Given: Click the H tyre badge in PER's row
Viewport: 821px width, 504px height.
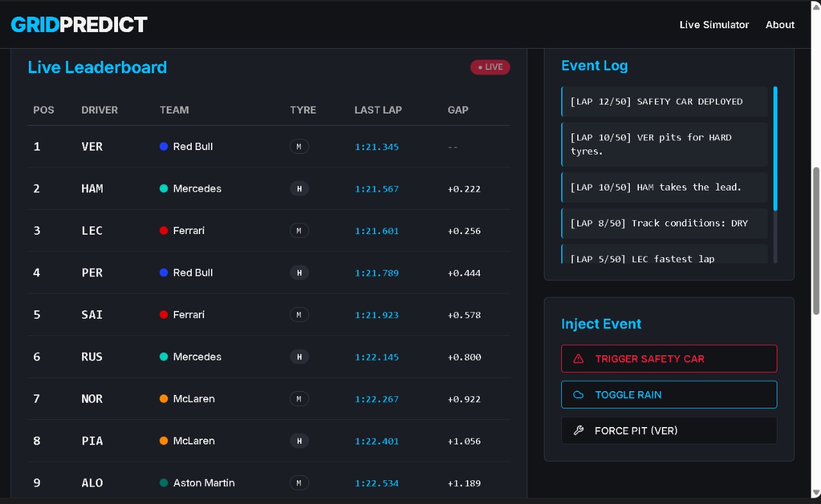Looking at the screenshot, I should pos(299,273).
